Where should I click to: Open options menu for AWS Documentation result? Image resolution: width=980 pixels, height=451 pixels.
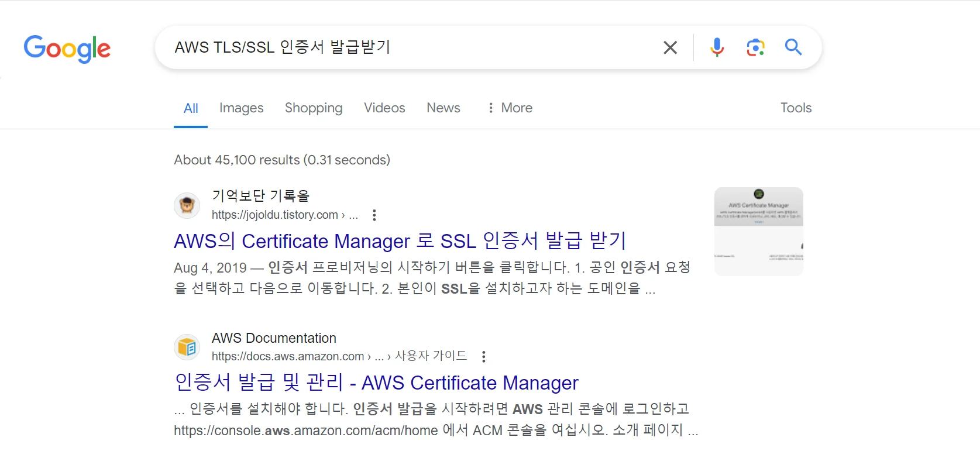point(483,356)
